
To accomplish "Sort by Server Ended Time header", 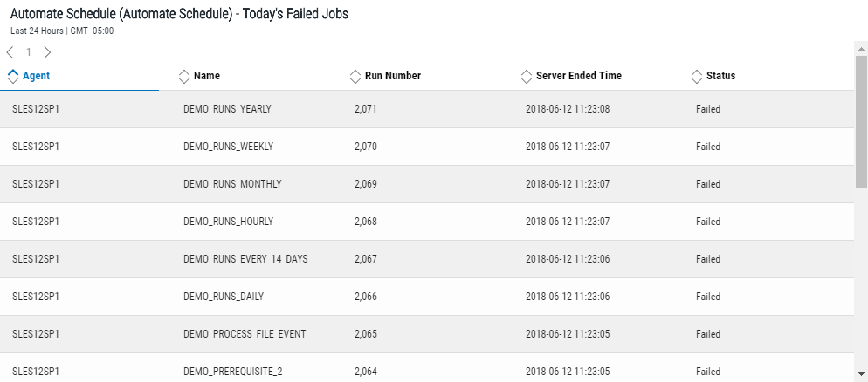I will (578, 76).
